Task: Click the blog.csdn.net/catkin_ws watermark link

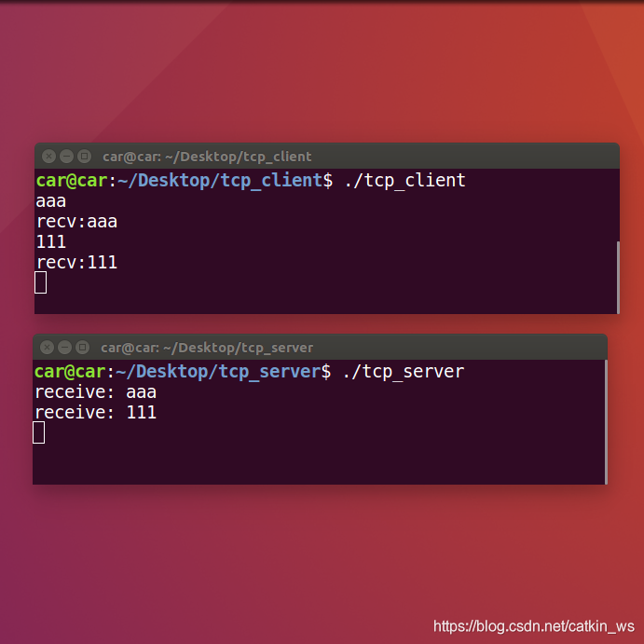Action: tap(534, 626)
